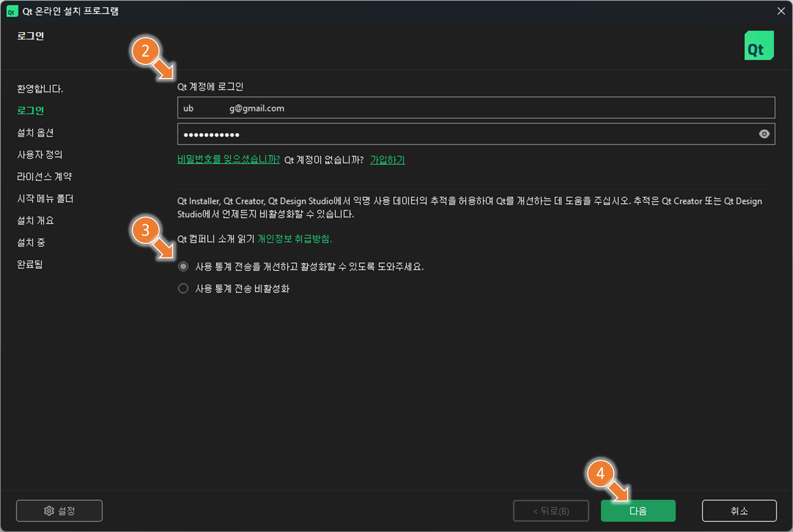
Task: Select the 시작 메뉴 폴더 step in sidebar
Action: coord(45,198)
